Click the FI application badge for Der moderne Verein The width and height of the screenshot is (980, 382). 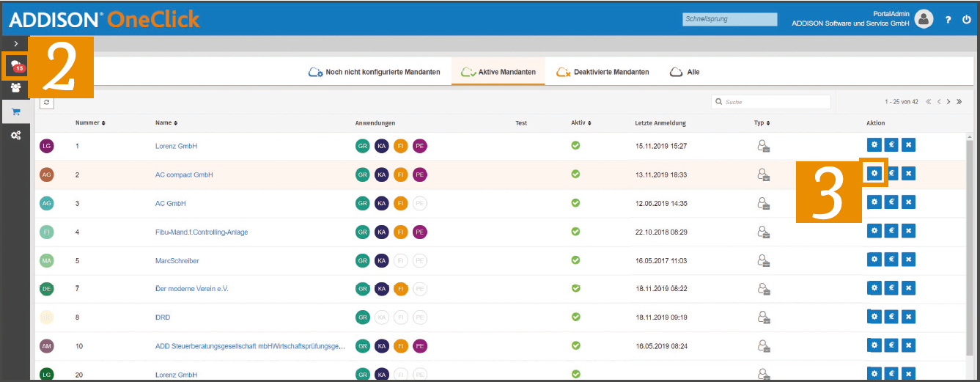[401, 289]
